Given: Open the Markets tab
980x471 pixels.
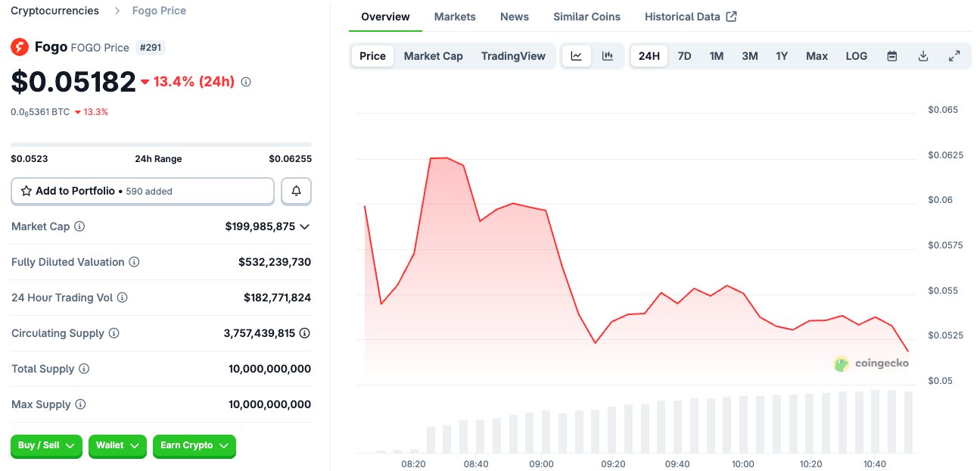Looking at the screenshot, I should pyautogui.click(x=455, y=17).
